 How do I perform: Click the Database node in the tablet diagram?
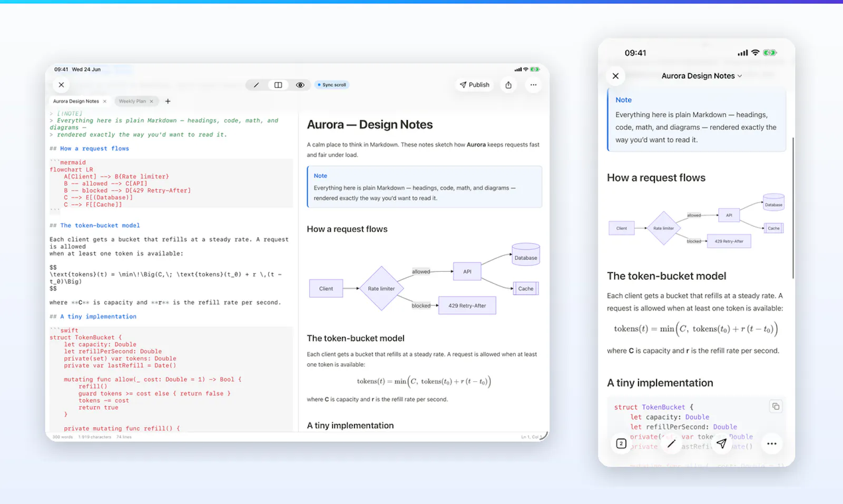point(526,254)
